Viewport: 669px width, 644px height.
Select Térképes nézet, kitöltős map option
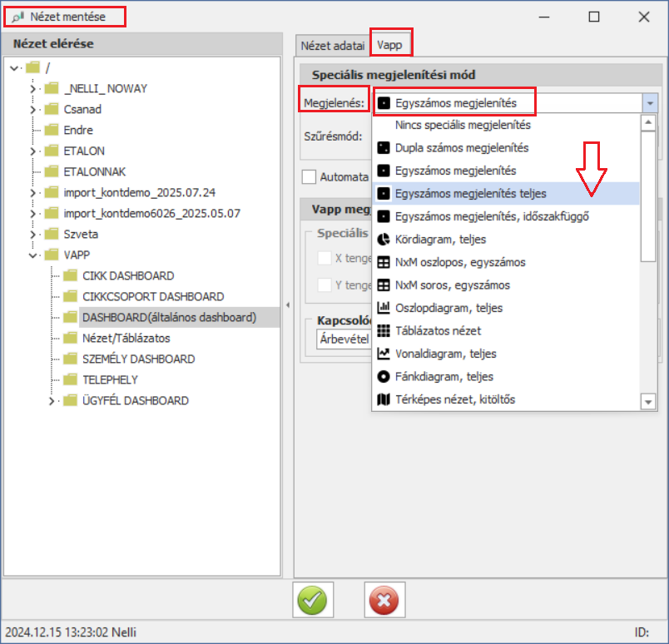tap(454, 399)
